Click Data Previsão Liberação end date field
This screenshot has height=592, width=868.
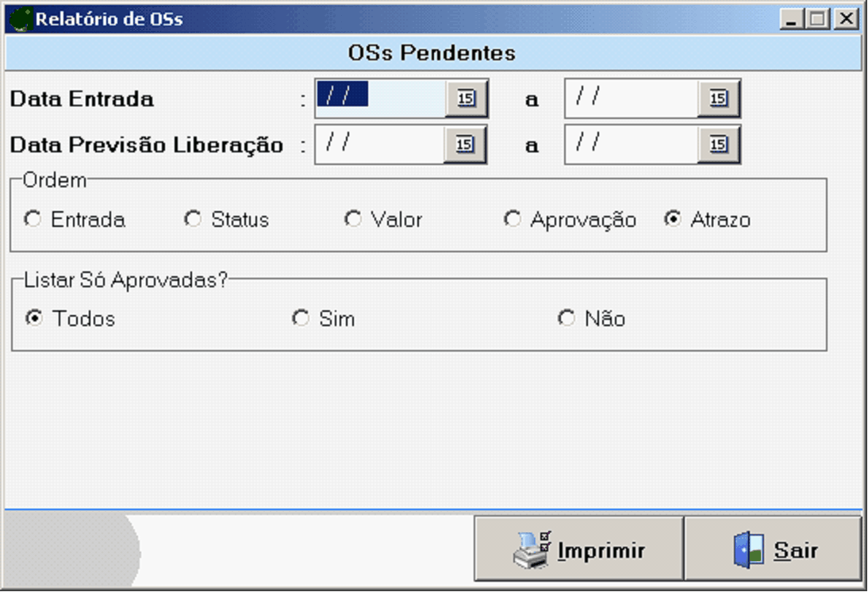(632, 144)
